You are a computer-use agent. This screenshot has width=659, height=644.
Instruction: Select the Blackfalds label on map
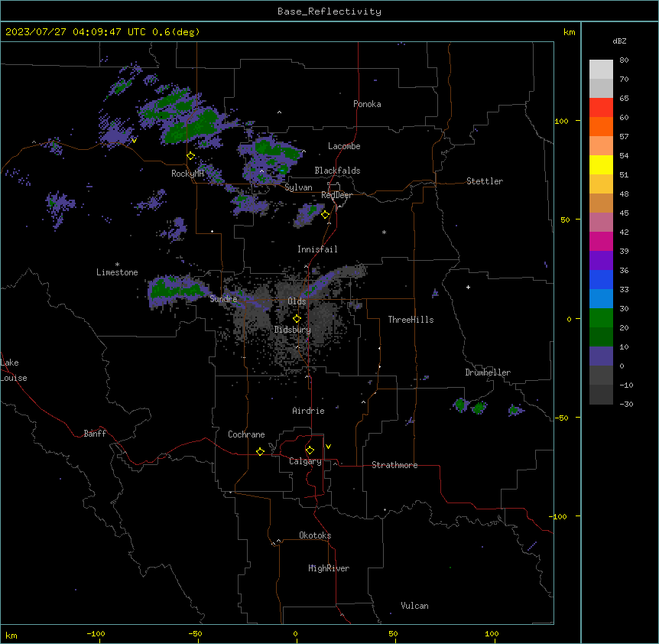pos(337,171)
